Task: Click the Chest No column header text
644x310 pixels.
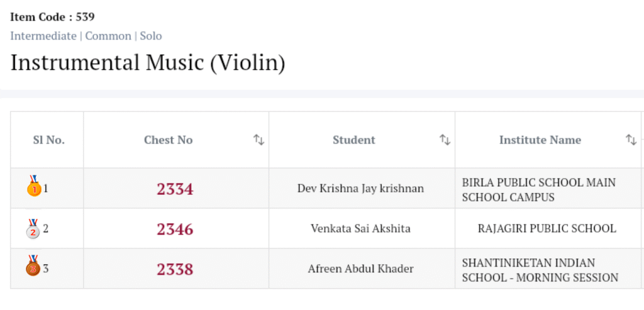Action: click(x=168, y=140)
